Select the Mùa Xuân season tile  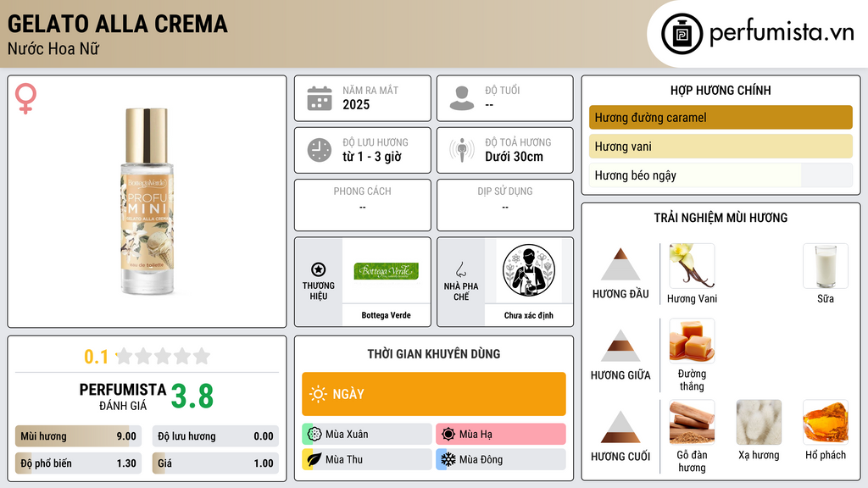(367, 435)
